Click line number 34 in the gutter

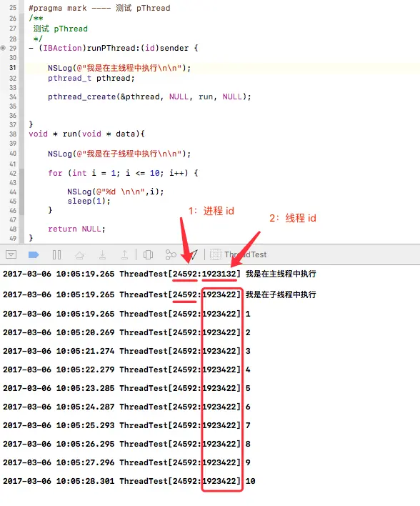13,96
